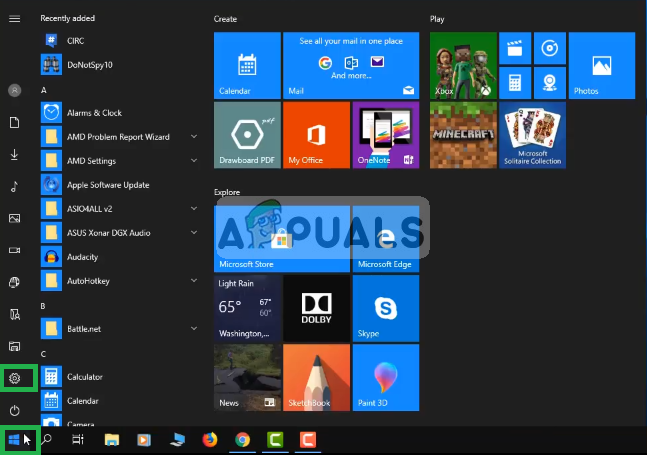
Task: Open the My Office tile
Action: pyautogui.click(x=316, y=134)
